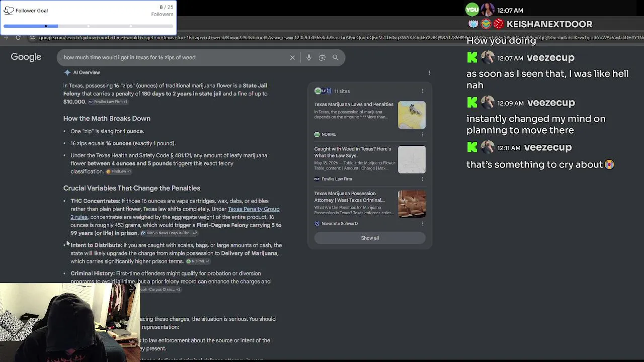This screenshot has width=644, height=362.
Task: Click the 'Criminal History:' bullet label
Action: (x=93, y=274)
